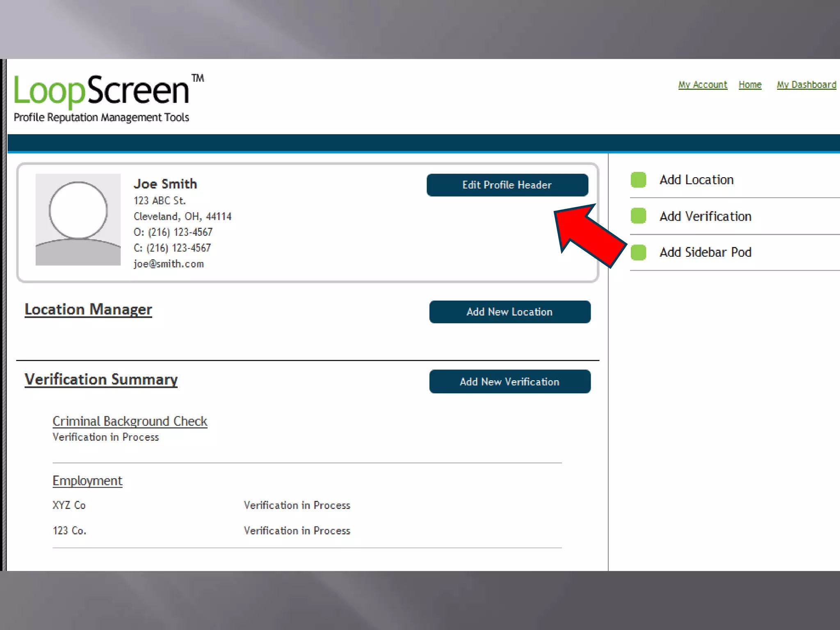Click green square icon beside Add Location
The width and height of the screenshot is (840, 630).
638,180
